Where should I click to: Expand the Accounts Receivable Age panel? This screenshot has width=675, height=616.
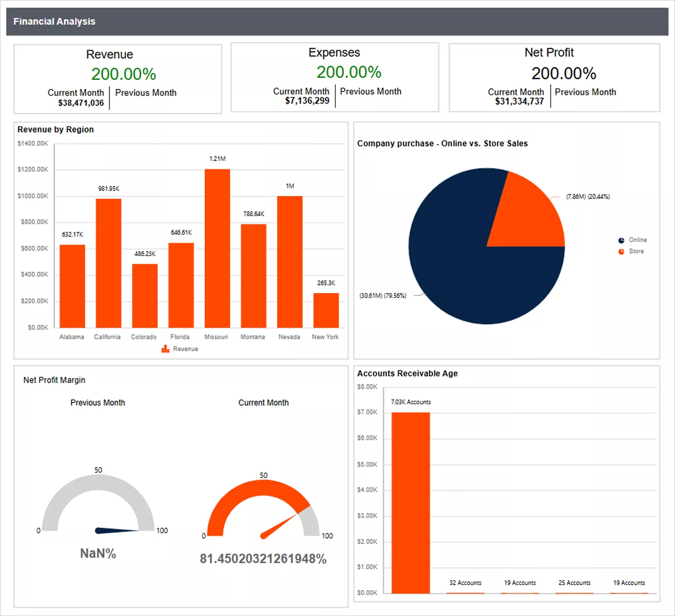(407, 373)
